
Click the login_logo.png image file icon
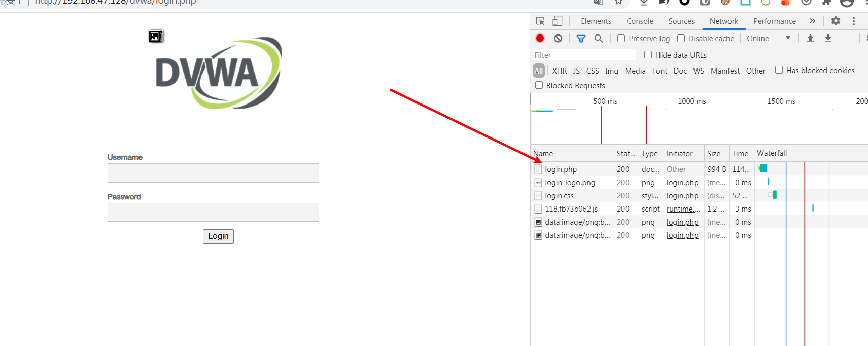click(x=538, y=182)
